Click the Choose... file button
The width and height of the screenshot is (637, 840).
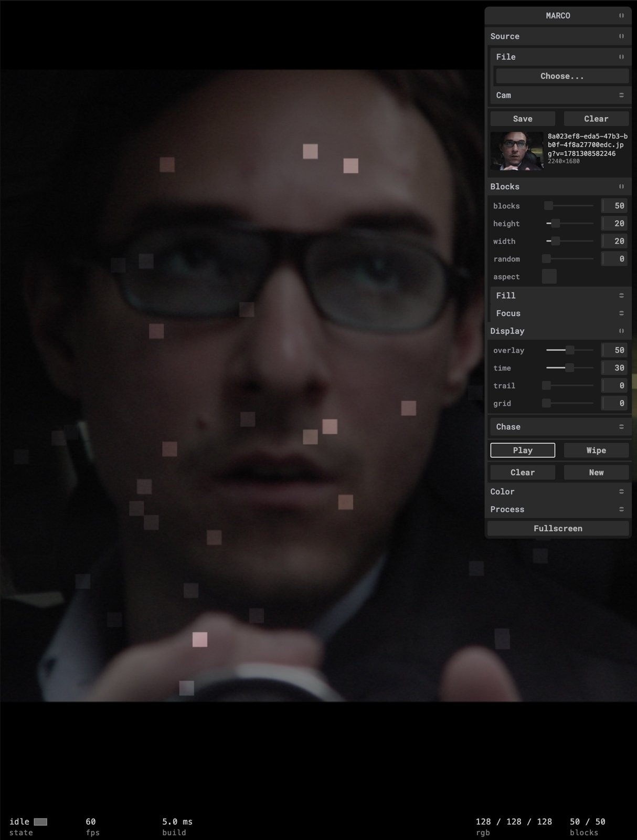[562, 76]
